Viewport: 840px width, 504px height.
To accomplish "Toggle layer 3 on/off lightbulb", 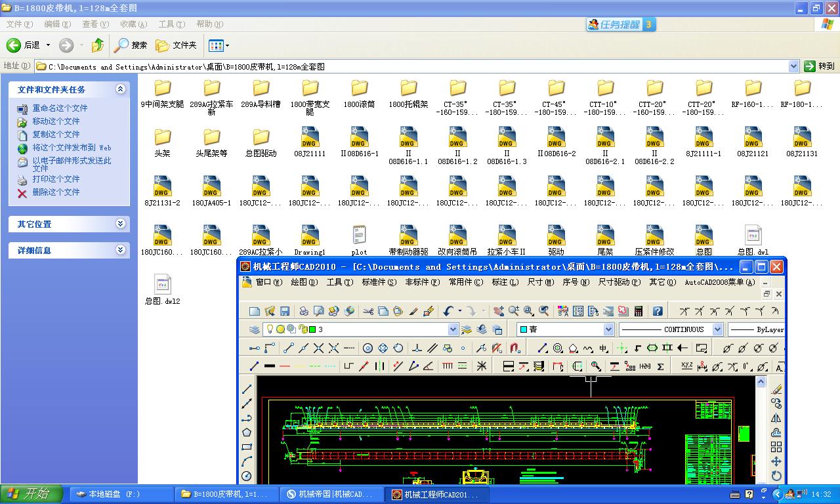I will coord(269,329).
